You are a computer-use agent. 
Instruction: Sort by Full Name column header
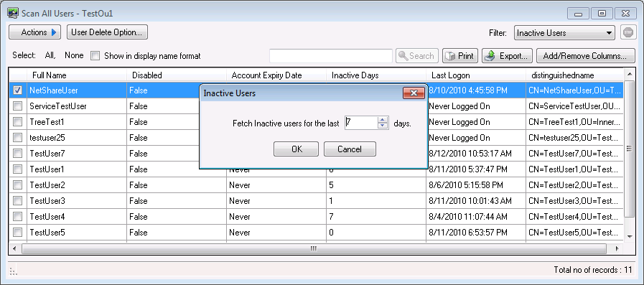tap(76, 75)
